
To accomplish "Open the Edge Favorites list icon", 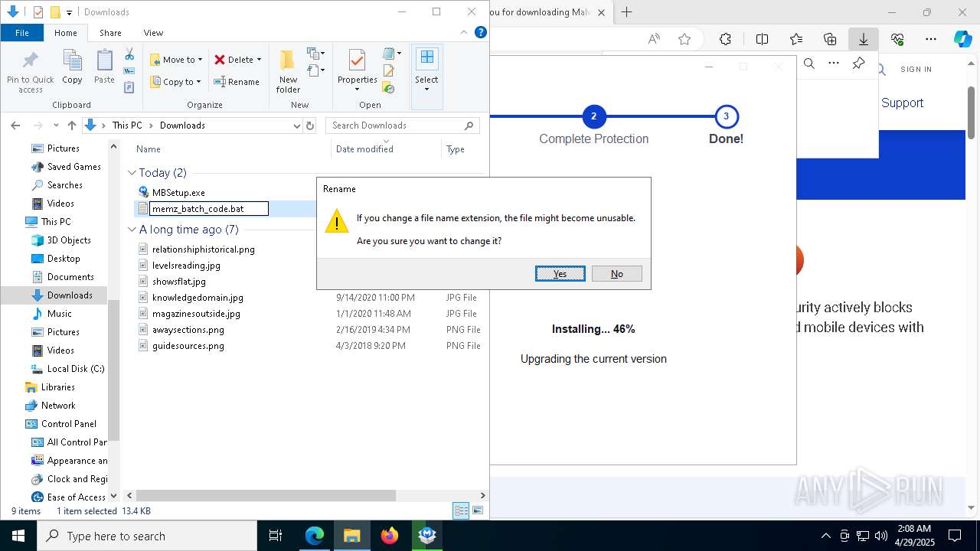I will pos(796,39).
